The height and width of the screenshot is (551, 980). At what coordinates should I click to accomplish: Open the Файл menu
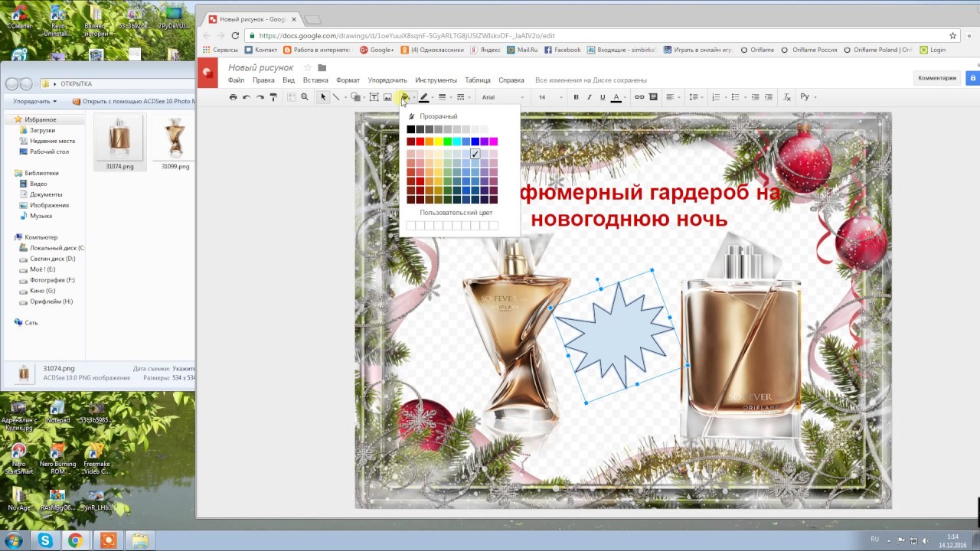coord(236,80)
